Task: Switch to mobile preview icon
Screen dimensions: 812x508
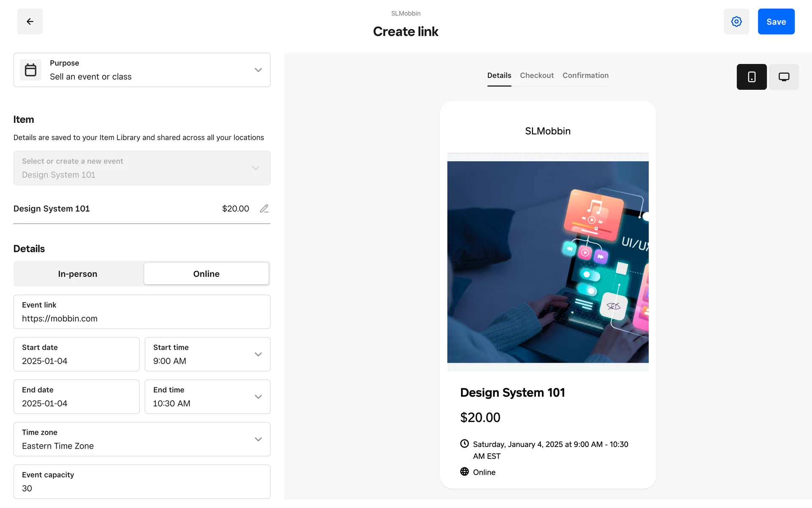Action: click(x=752, y=77)
